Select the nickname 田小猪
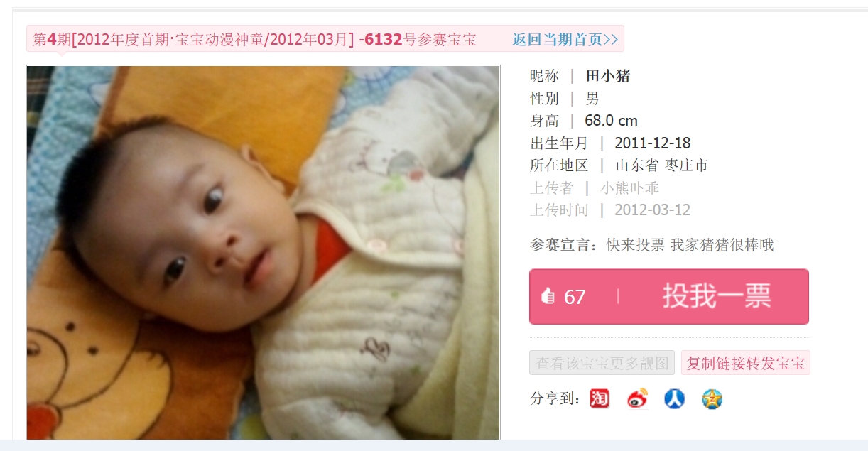 pyautogui.click(x=608, y=76)
